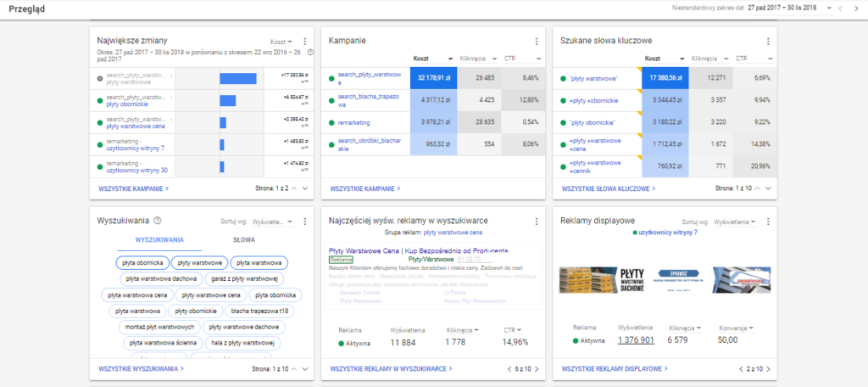This screenshot has height=387, width=868.
Task: Open the Szukane słowa kluczowe options menu
Action: click(768, 41)
